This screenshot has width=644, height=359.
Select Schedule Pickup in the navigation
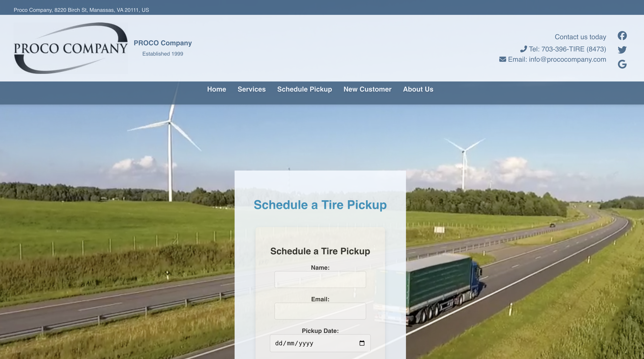(x=304, y=89)
